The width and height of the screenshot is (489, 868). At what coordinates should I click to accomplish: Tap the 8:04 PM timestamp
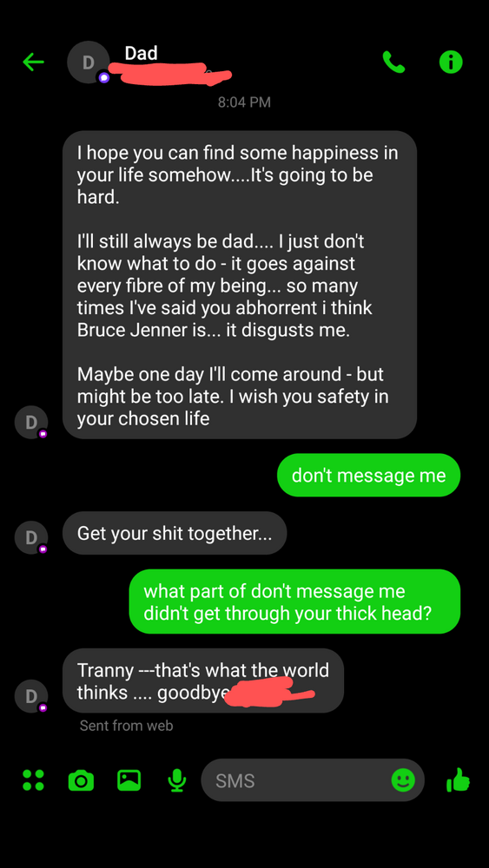(244, 102)
